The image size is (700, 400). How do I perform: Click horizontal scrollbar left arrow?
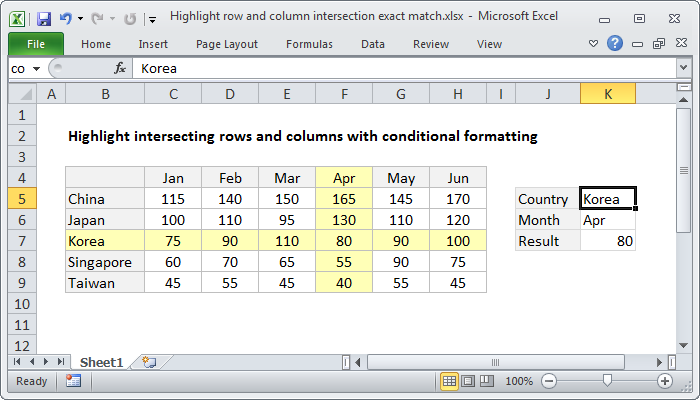tap(358, 362)
